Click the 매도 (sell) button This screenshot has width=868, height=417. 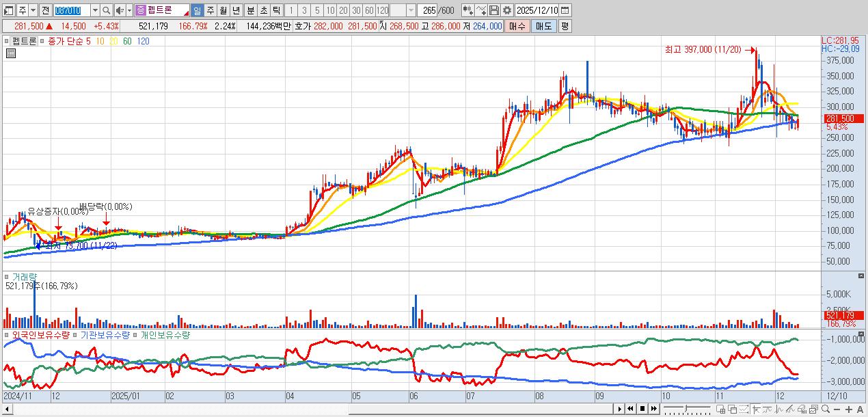tap(544, 26)
